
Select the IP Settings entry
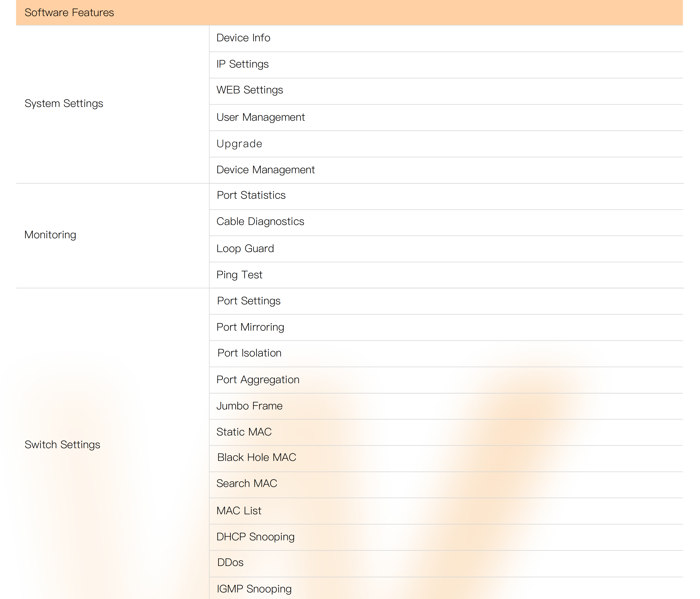242,64
